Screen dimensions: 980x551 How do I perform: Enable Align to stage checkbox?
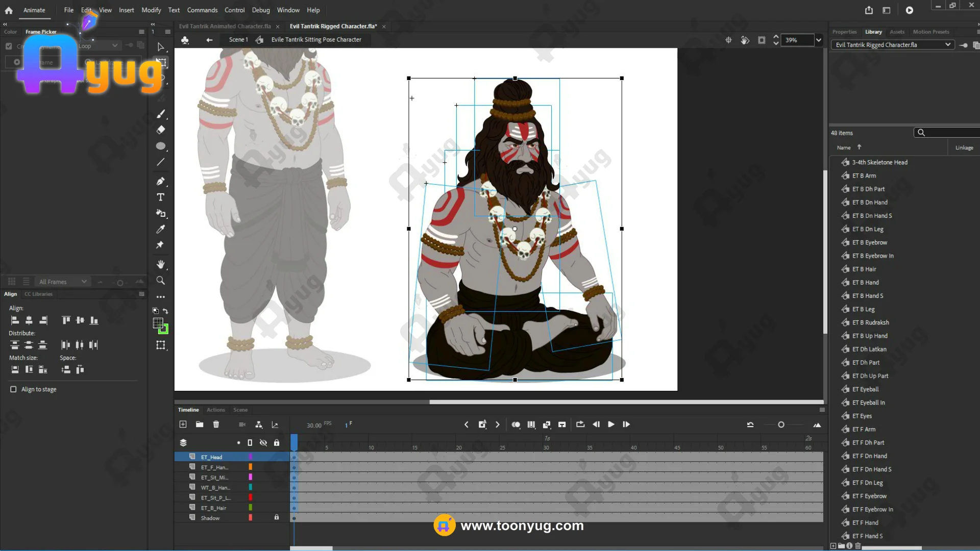coord(13,389)
